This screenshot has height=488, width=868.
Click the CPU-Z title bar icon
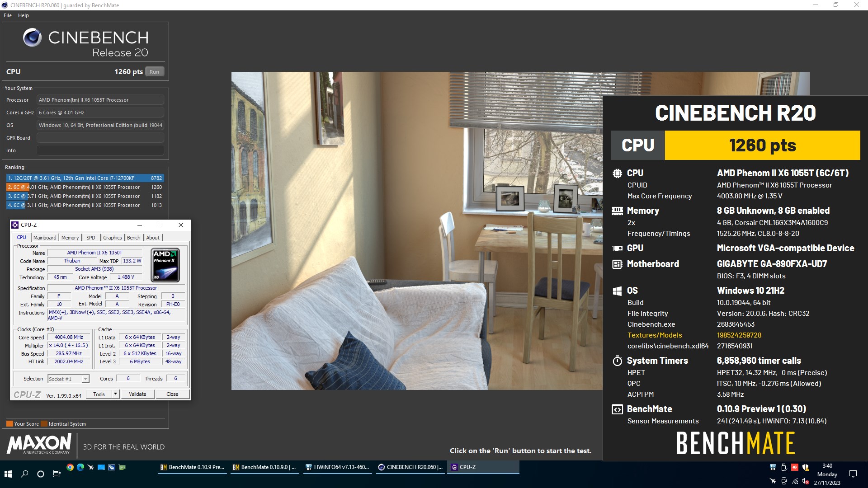[x=15, y=225]
